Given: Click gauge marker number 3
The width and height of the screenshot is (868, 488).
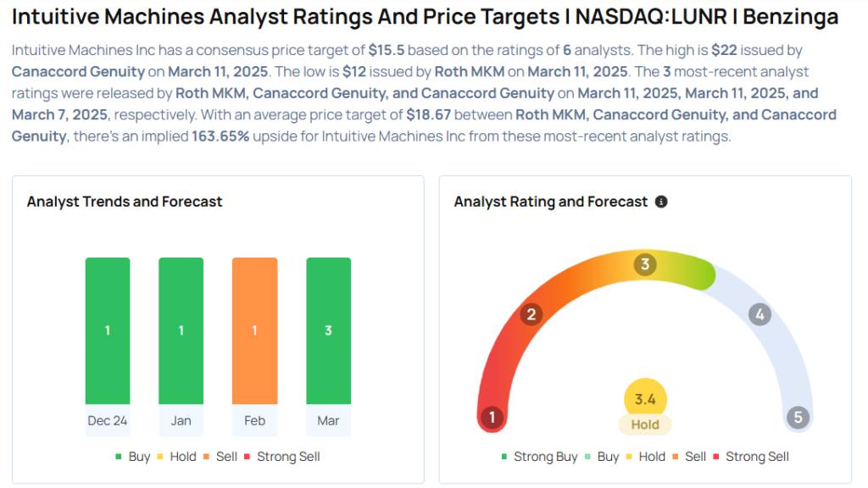Looking at the screenshot, I should [645, 264].
